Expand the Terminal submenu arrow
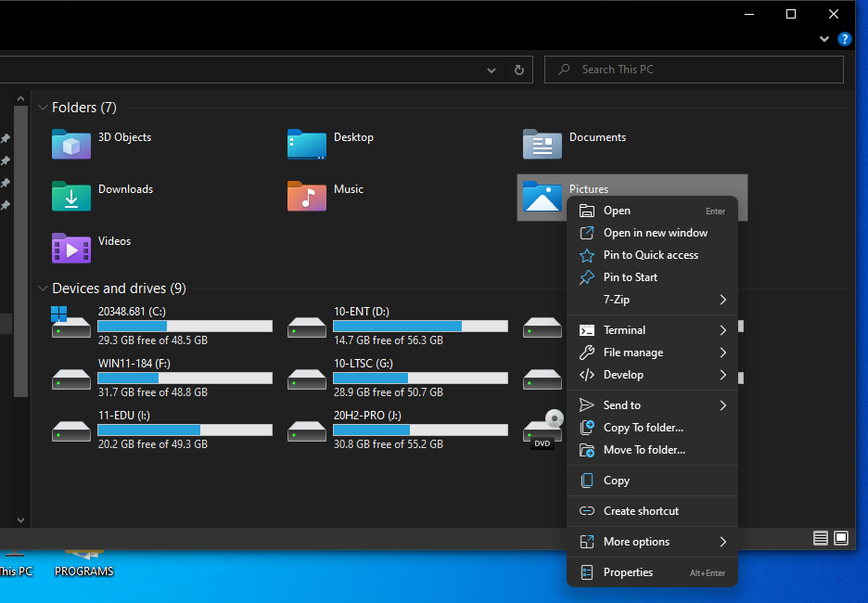Viewport: 868px width, 603px height. [723, 330]
